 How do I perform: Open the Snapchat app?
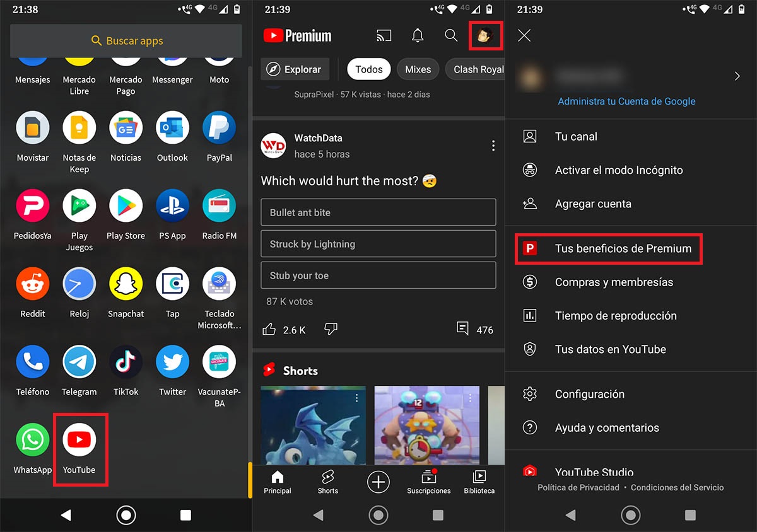126,284
